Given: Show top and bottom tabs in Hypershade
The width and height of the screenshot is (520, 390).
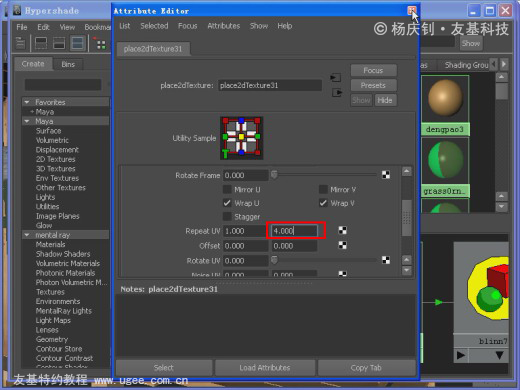Looking at the screenshot, I should pos(77,43).
